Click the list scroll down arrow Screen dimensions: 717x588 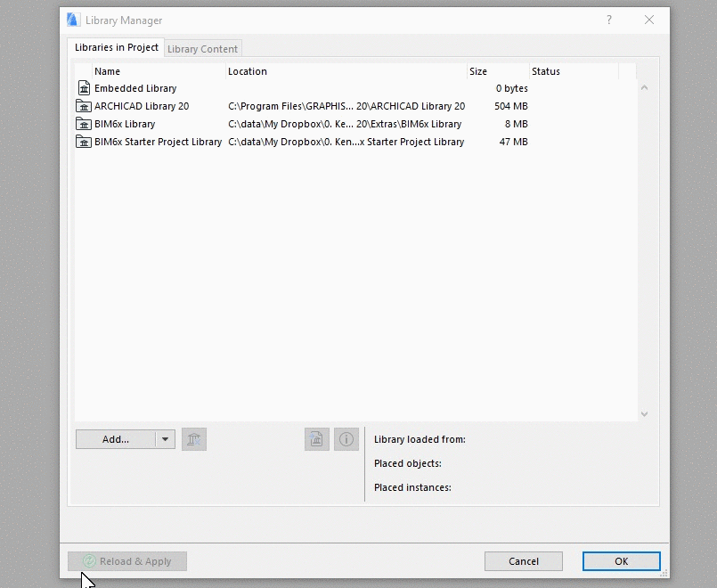click(x=644, y=414)
